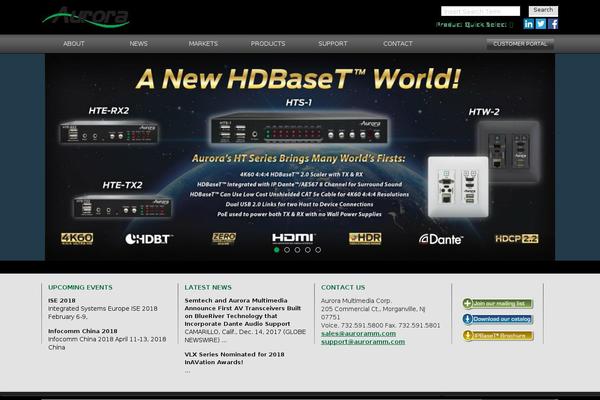Open the Product Quick Select dropdown

(x=475, y=24)
